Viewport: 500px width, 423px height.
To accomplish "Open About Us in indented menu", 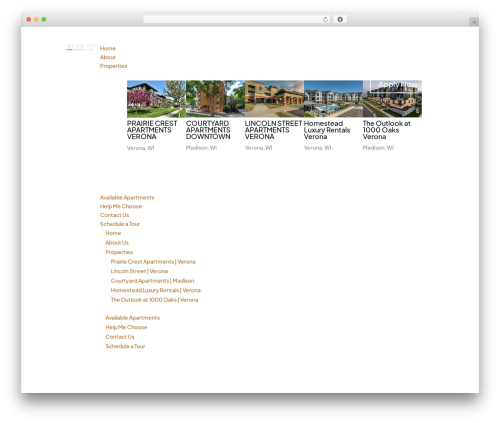I will 117,243.
